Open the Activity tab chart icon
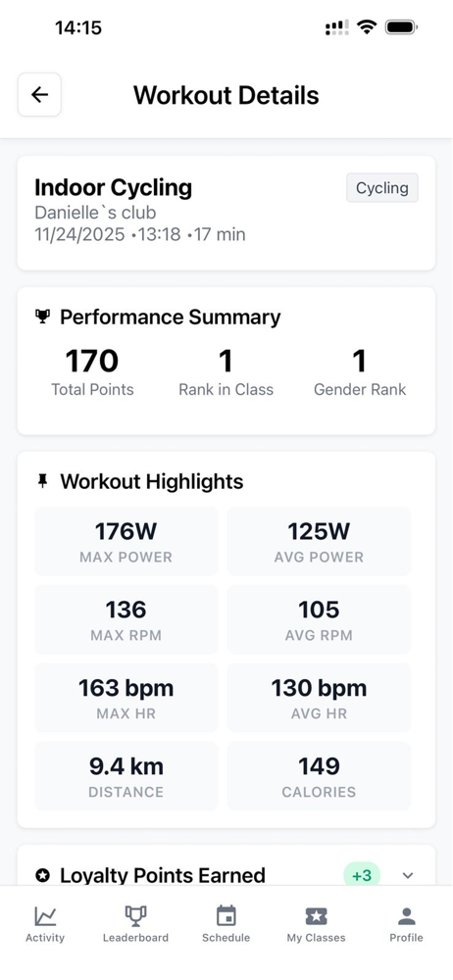 45,916
